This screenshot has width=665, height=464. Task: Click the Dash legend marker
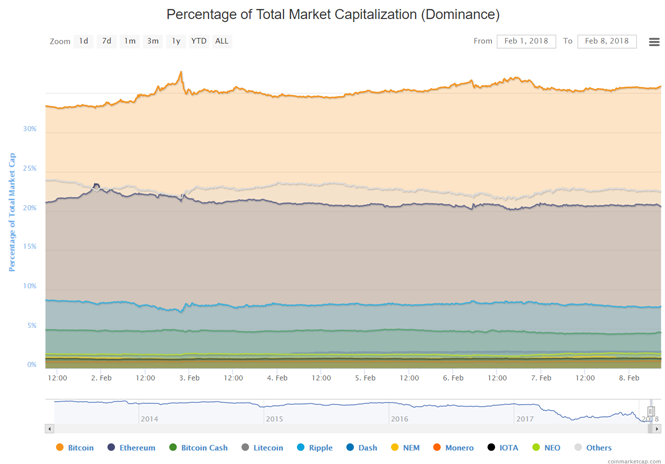point(351,448)
